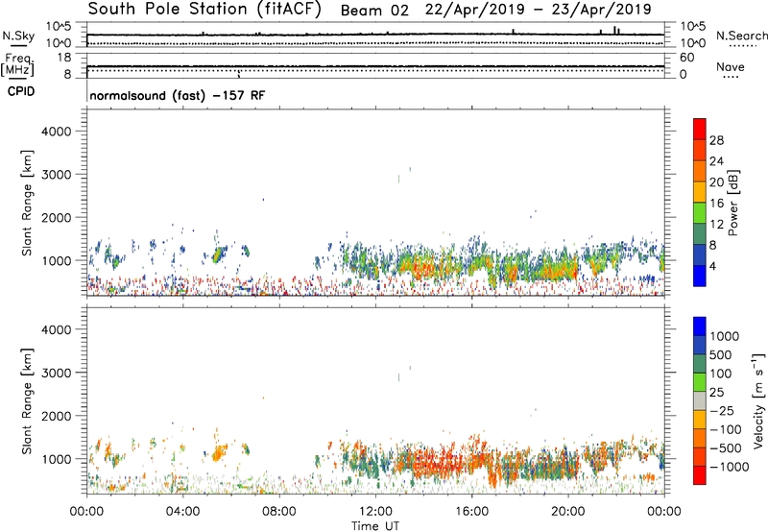Click the red top segment of Power colorbar
Image resolution: width=768 pixels, height=532 pixels.
tap(700, 130)
